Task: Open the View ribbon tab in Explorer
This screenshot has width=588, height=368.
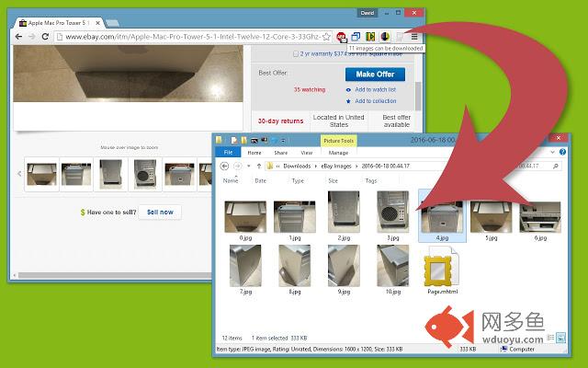Action: (x=306, y=153)
